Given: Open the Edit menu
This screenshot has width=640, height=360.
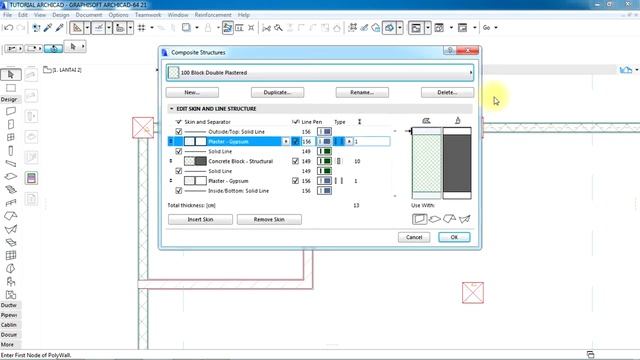Looking at the screenshot, I should pyautogui.click(x=22, y=15).
